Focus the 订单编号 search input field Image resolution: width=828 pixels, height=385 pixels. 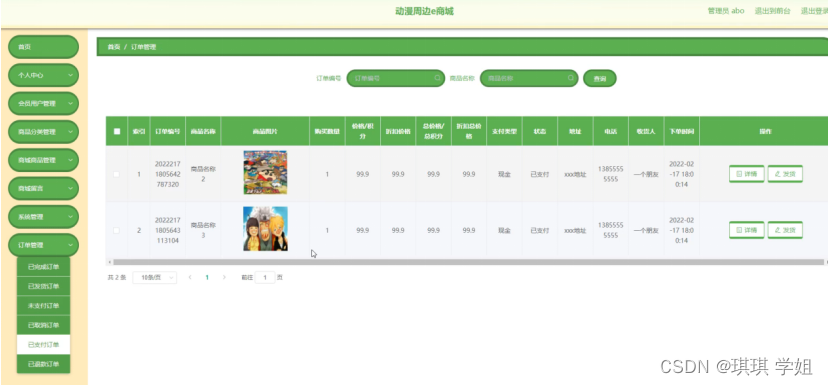pyautogui.click(x=395, y=78)
